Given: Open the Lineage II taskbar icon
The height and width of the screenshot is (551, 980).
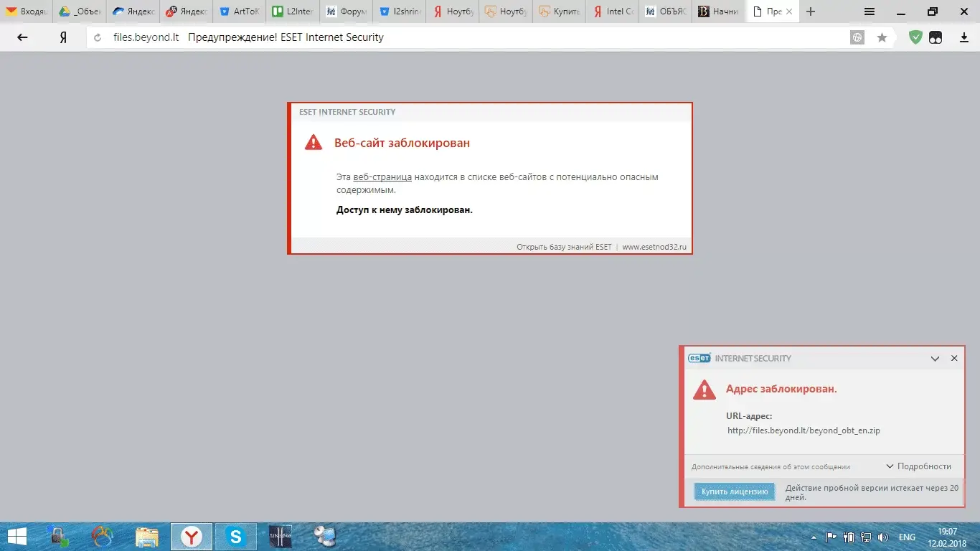Looking at the screenshot, I should (280, 536).
